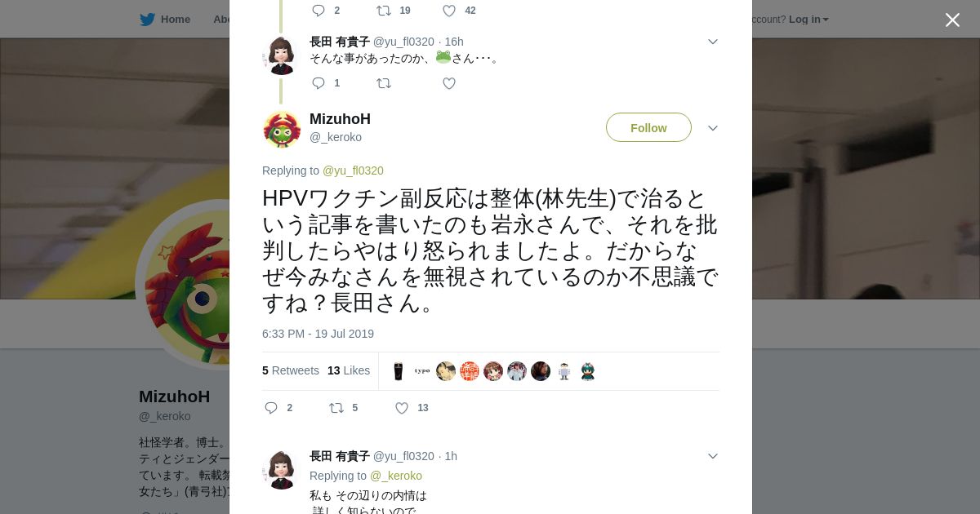This screenshot has height=514, width=980.
Task: Open the @yu_fl0320 link under Replying to
Action: point(353,171)
